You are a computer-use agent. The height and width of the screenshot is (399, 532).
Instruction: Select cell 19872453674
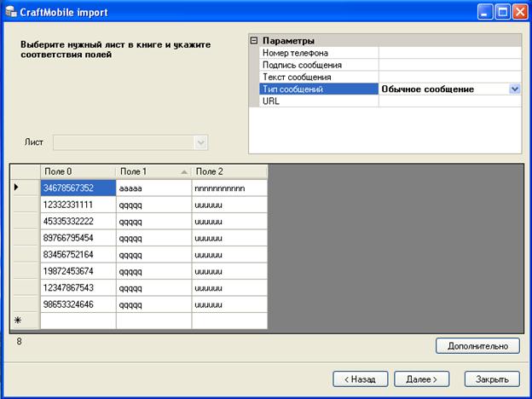[x=78, y=271]
